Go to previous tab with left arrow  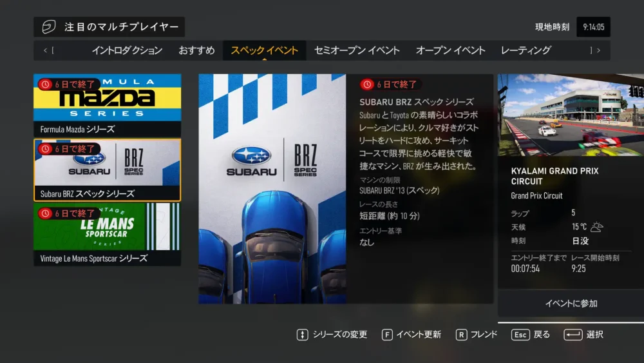coord(45,50)
